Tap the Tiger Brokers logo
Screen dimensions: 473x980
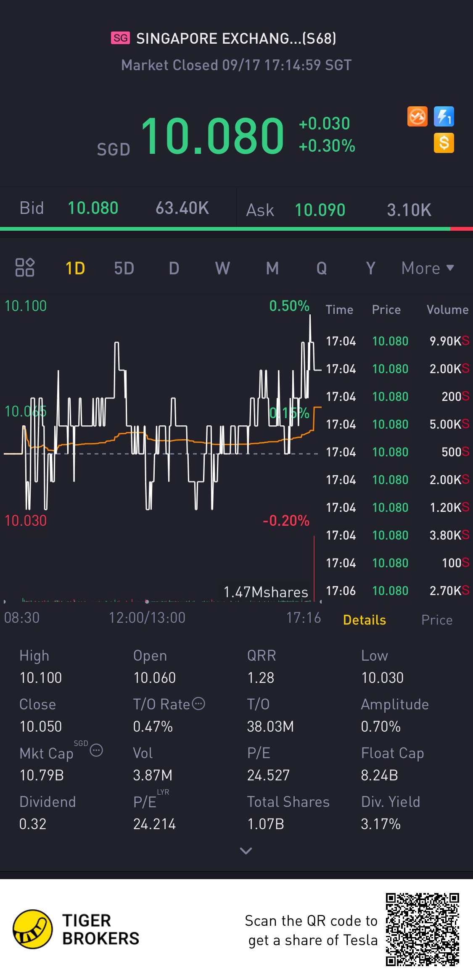click(76, 930)
